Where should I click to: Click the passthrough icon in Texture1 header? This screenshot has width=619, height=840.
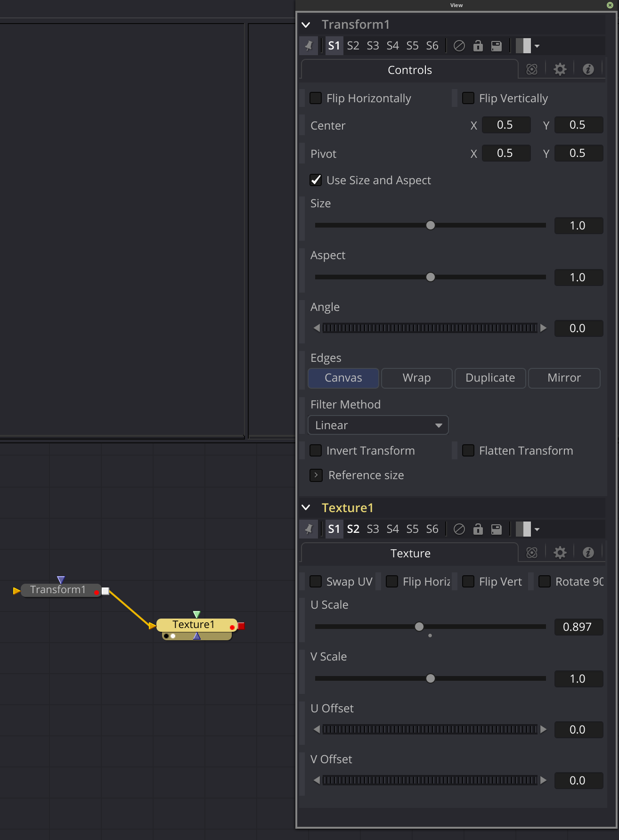click(459, 529)
